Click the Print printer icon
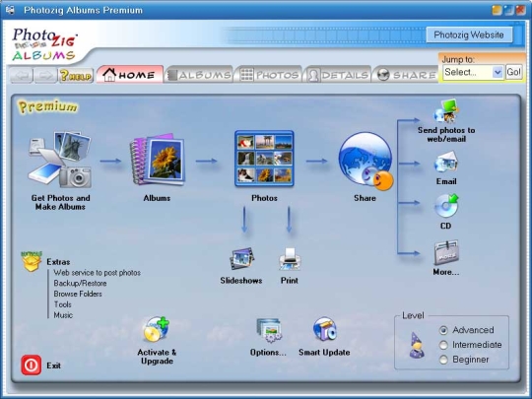The height and width of the screenshot is (399, 532). tap(290, 259)
